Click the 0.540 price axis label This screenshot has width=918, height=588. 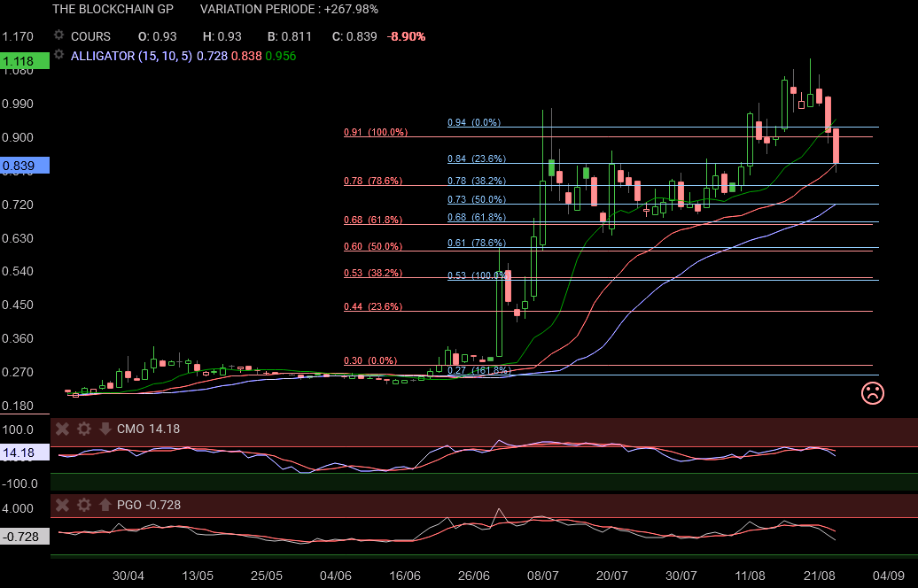(18, 272)
